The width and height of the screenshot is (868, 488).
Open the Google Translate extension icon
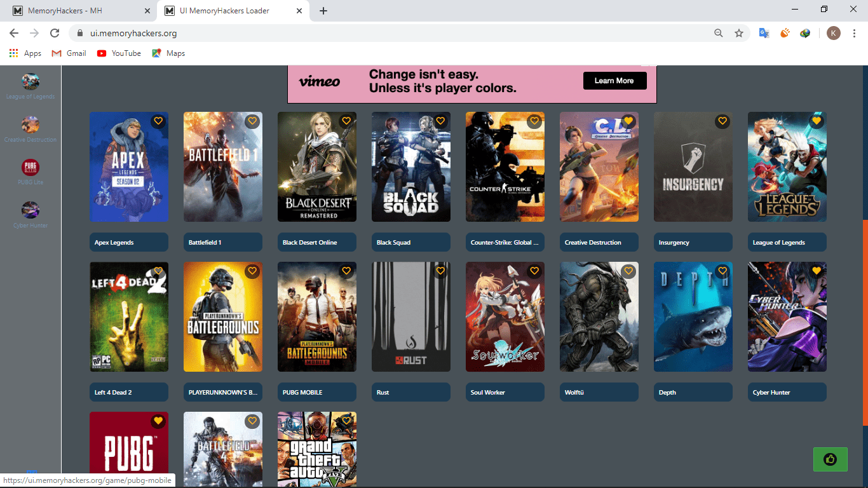click(764, 33)
